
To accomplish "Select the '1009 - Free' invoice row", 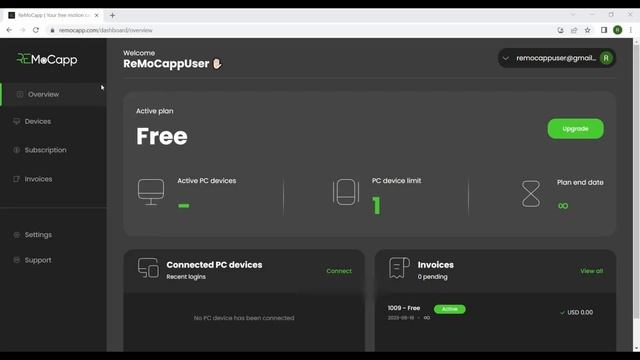I will (x=495, y=312).
